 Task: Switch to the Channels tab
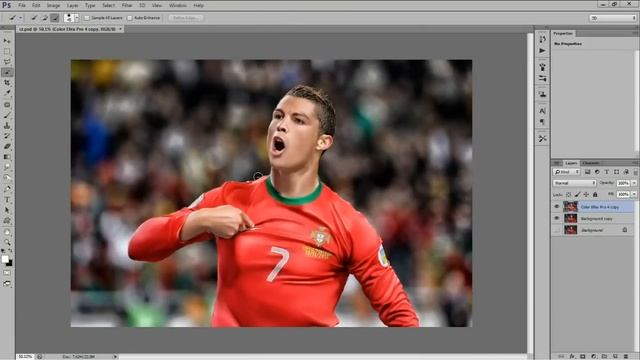(590, 163)
